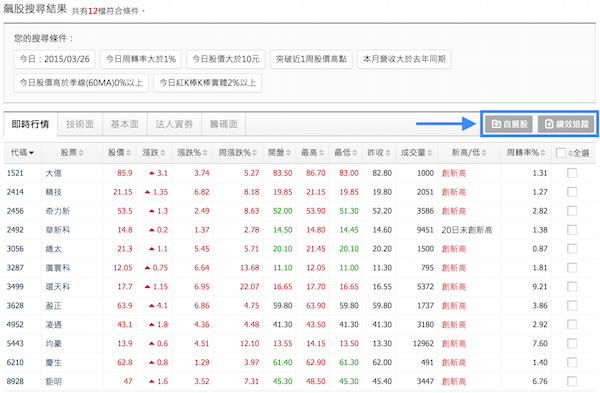
Task: Click the 今日周轉率大於1% condition tag
Action: point(141,59)
